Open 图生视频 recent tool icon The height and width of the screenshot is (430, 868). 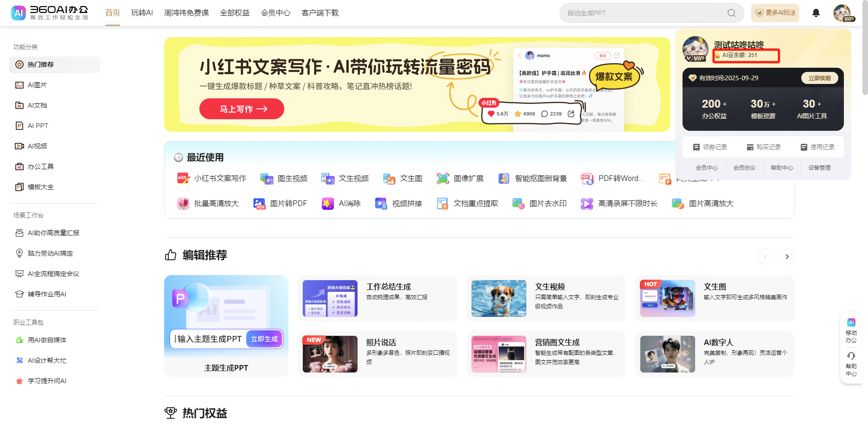[x=267, y=178]
